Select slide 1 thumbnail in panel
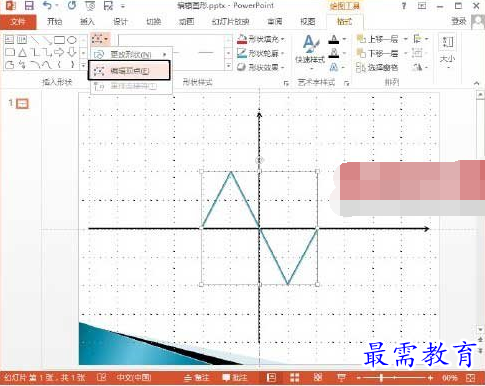Screen dimensions: 485x386 pos(23,104)
